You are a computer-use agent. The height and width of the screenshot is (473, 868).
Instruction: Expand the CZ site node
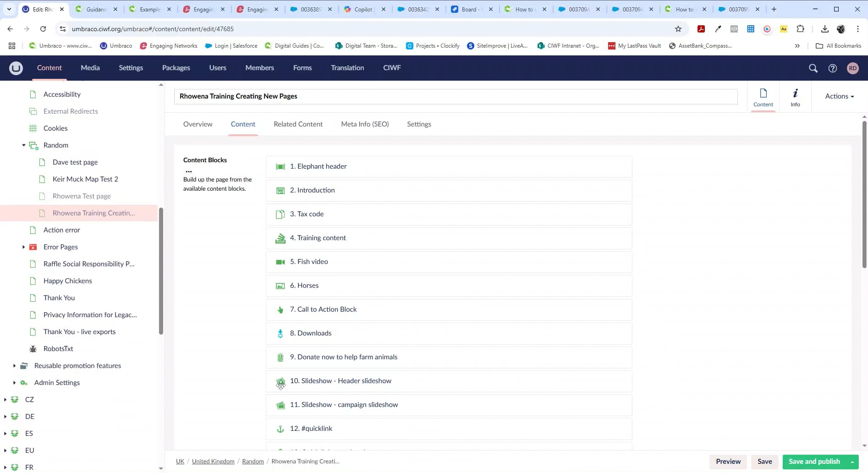coord(5,400)
